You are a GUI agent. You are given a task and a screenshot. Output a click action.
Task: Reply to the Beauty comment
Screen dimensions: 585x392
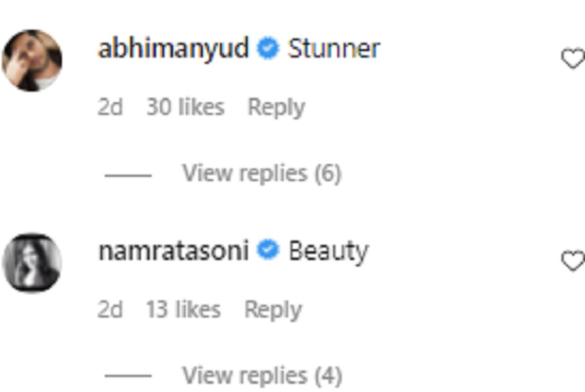click(x=273, y=310)
